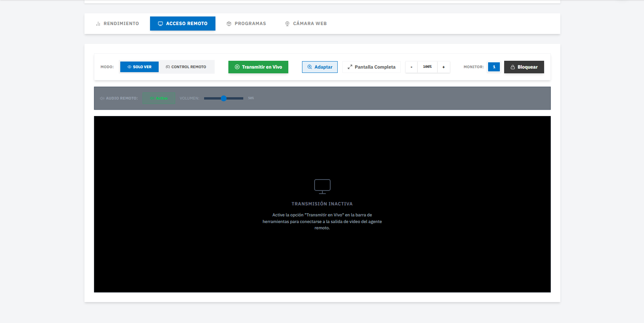The image size is (644, 323).
Task: Click the 100% zoom level display
Action: click(427, 67)
